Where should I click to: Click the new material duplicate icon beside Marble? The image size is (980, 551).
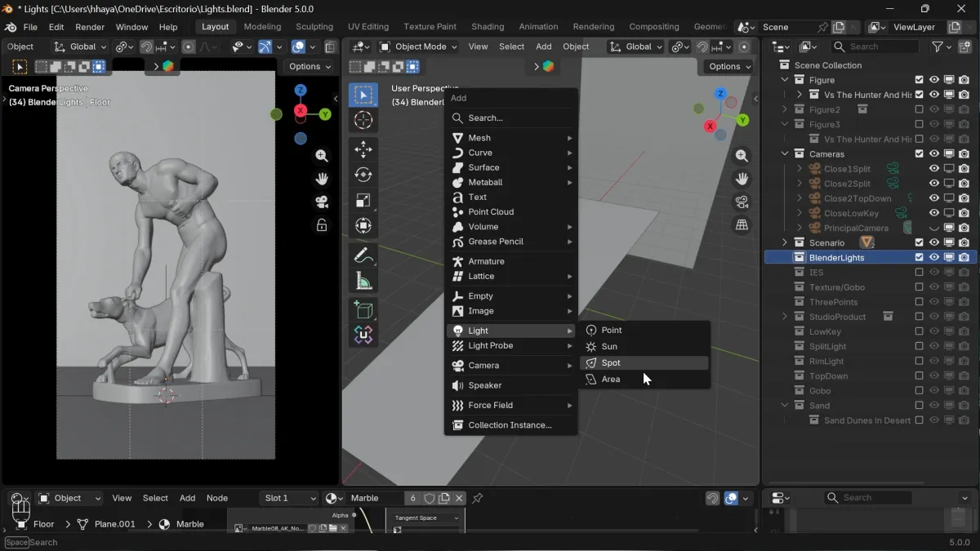tap(444, 498)
